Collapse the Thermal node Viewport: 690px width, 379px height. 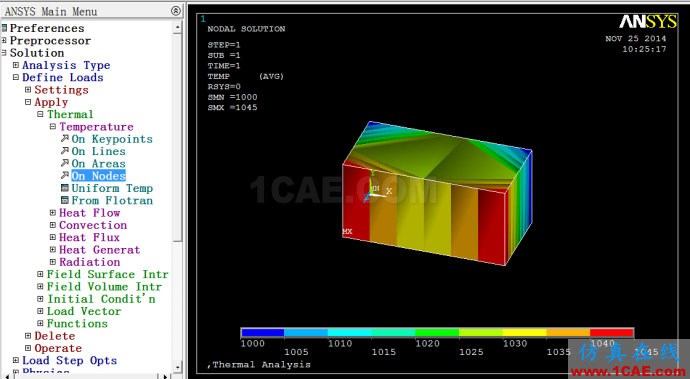(x=40, y=114)
